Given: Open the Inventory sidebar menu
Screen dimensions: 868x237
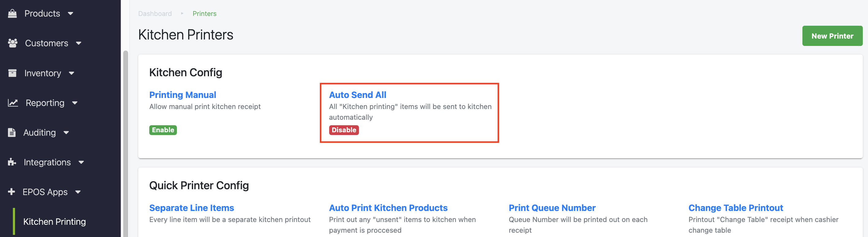Looking at the screenshot, I should coord(43,73).
